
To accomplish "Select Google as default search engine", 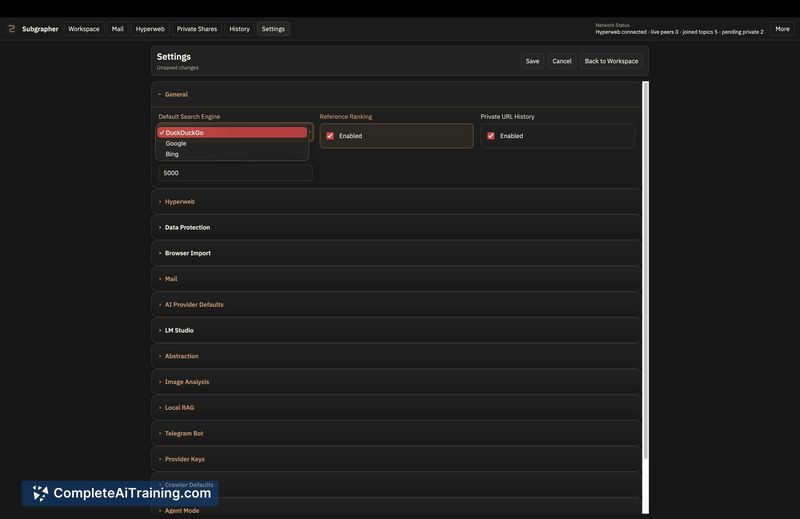I will tap(232, 143).
